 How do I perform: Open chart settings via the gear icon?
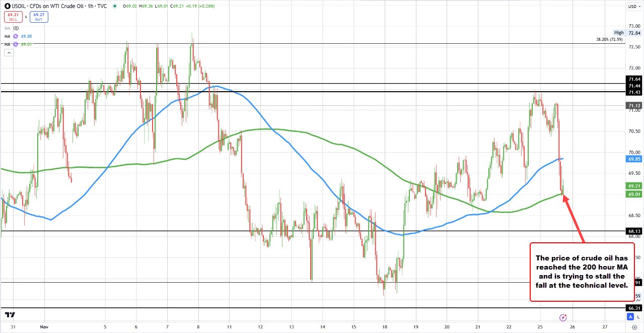pos(634,327)
